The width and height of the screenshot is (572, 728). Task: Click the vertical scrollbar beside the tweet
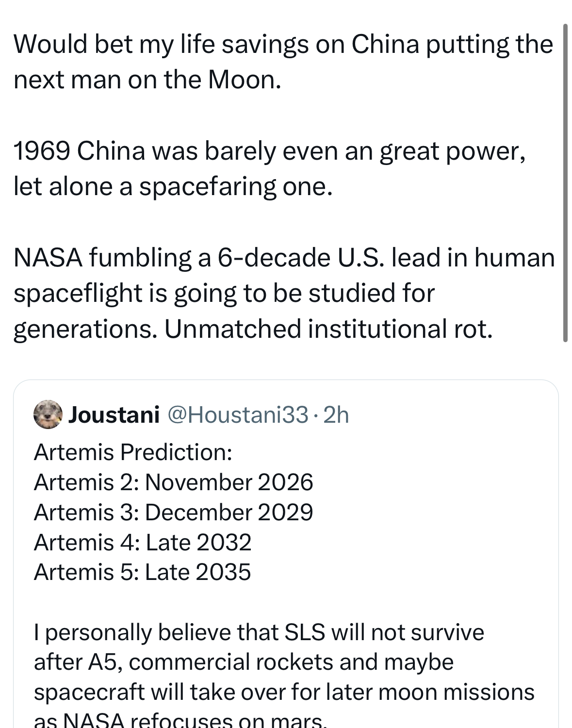565,182
